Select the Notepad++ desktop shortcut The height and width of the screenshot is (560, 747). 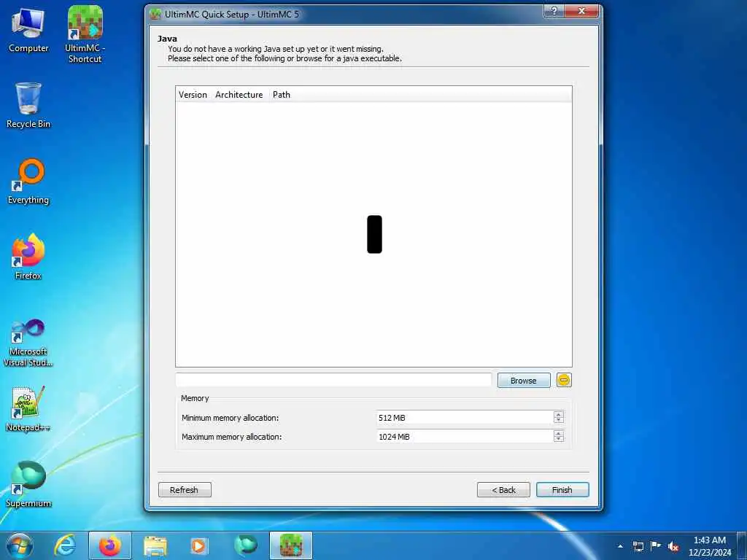pos(28,408)
